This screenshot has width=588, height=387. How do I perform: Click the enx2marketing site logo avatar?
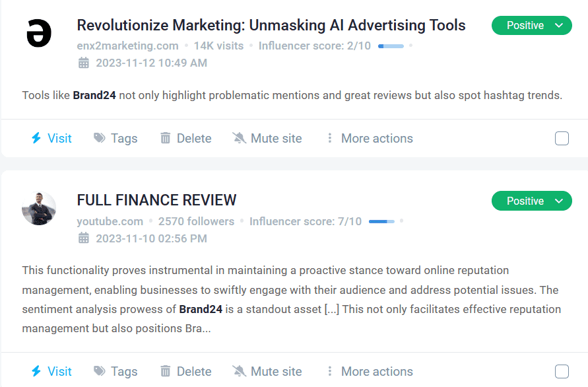pos(39,34)
